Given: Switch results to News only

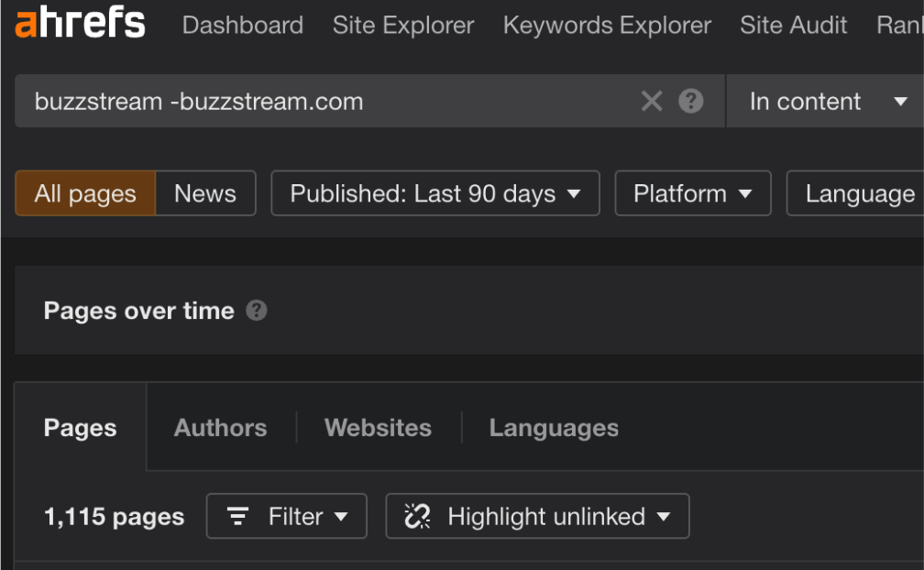Looking at the screenshot, I should tap(204, 193).
